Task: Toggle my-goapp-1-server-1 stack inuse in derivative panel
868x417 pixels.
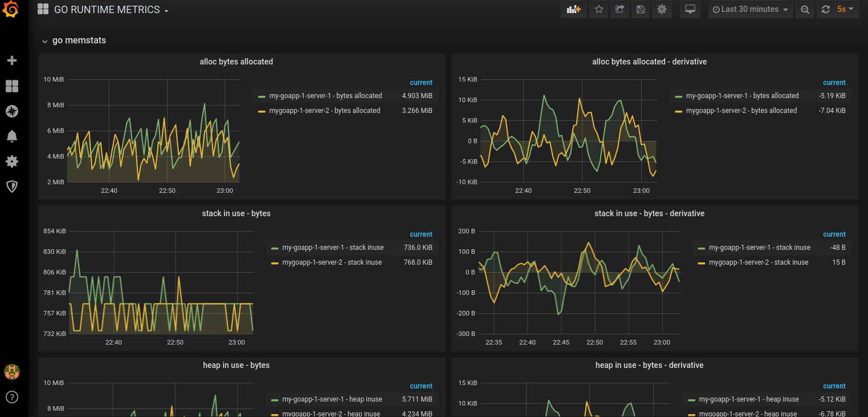Action: (x=760, y=248)
